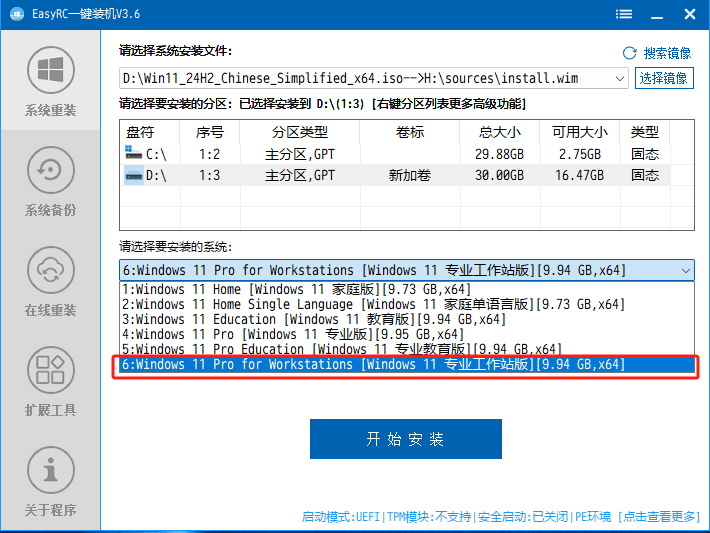Collapse the system edition dropdown arrow
The image size is (710, 533).
(686, 270)
